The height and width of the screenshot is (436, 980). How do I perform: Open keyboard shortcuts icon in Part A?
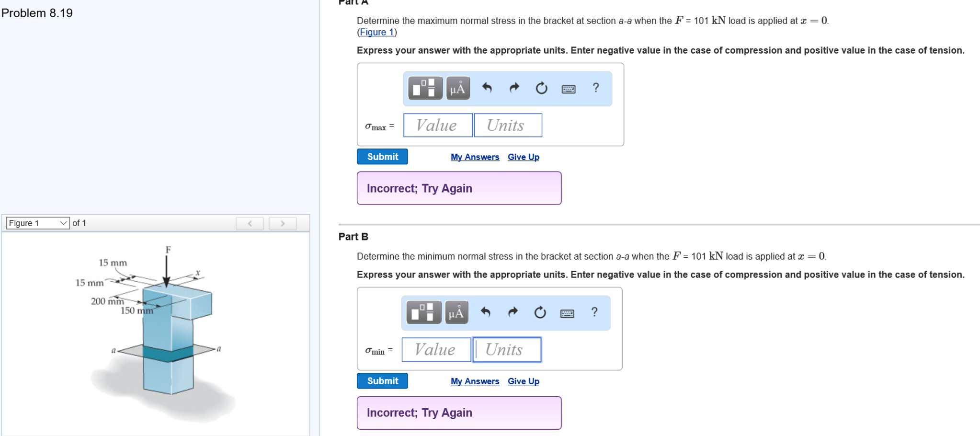(569, 89)
